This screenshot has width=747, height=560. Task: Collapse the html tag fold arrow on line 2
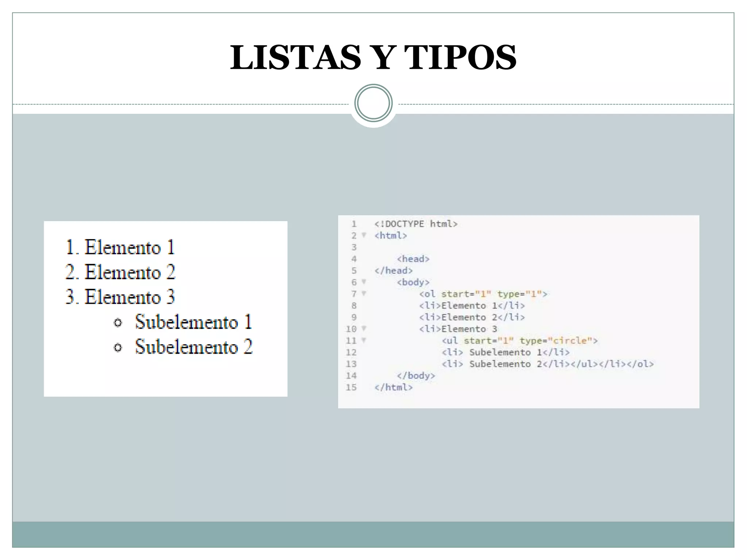[x=364, y=235]
